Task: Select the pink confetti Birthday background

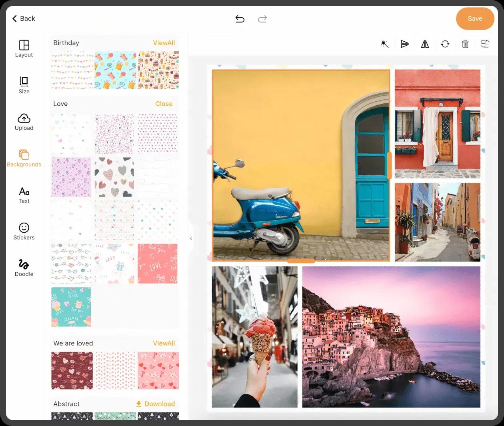Action: pos(71,70)
